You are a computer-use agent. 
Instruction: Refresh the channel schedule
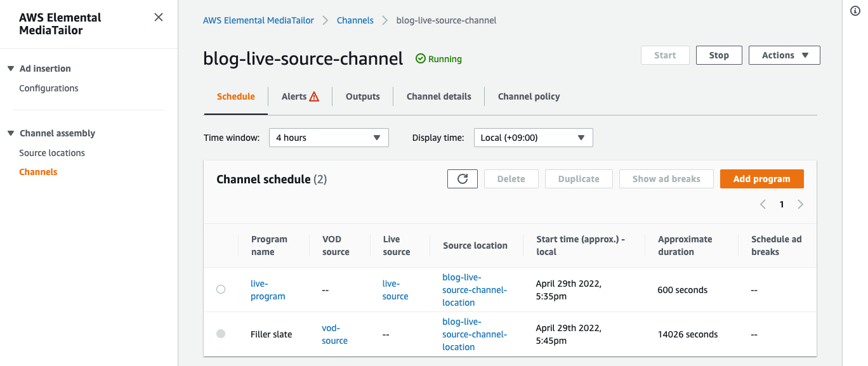[463, 179]
